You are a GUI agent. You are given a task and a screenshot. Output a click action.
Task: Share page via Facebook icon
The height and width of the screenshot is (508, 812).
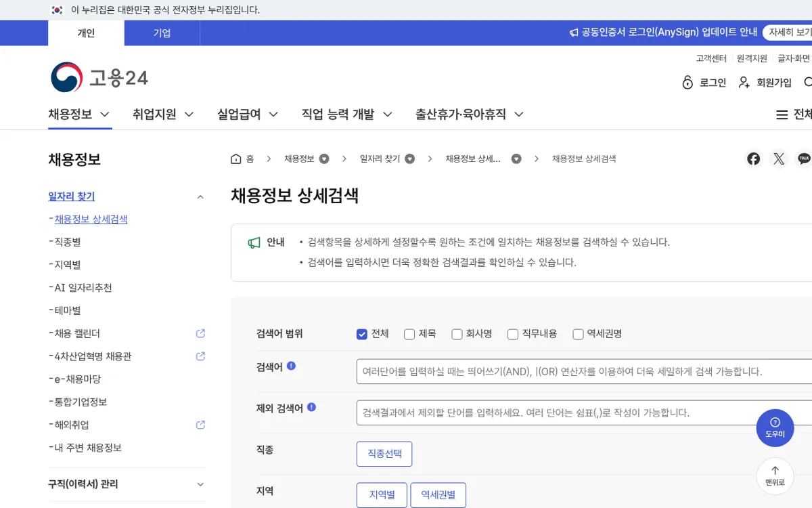point(753,159)
